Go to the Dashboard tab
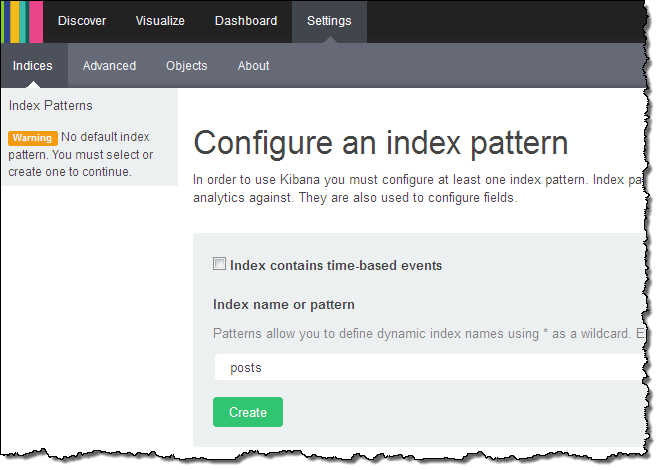660x470 pixels. pos(246,21)
